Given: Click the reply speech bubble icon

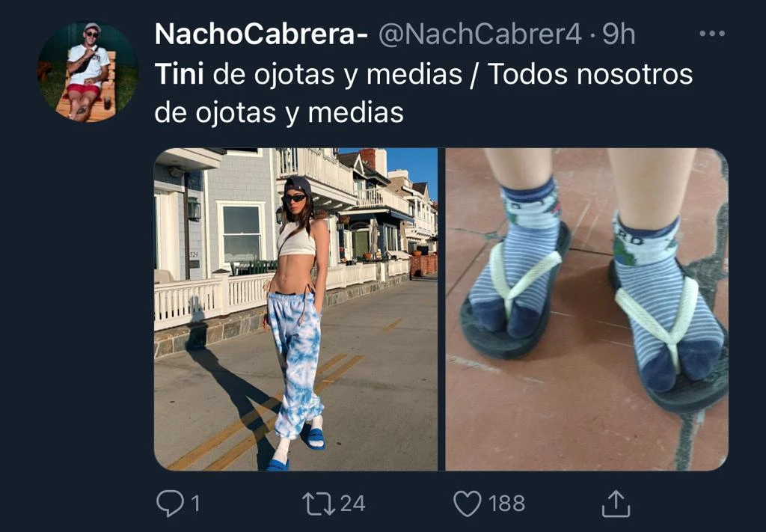Looking at the screenshot, I should pos(170,503).
